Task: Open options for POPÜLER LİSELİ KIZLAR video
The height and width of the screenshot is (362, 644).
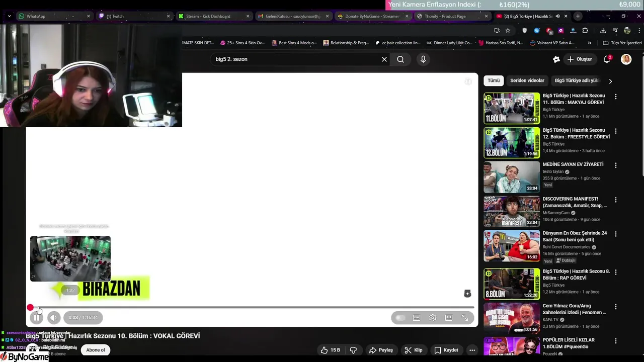Action: click(615, 341)
